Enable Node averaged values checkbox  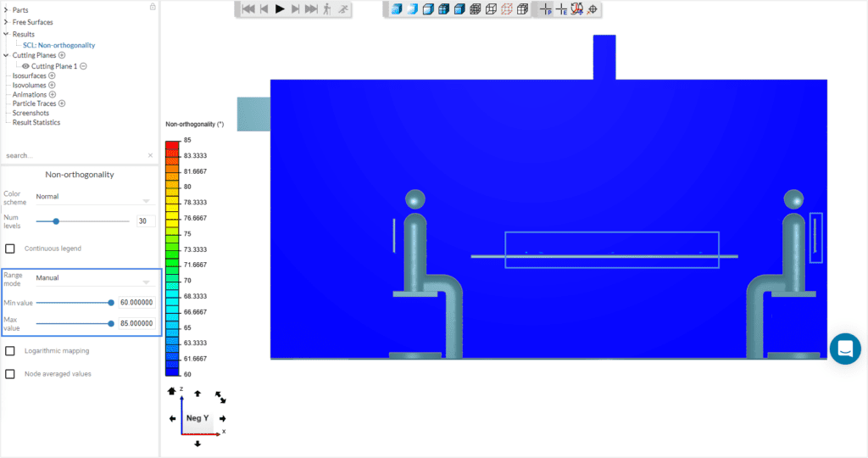point(10,373)
